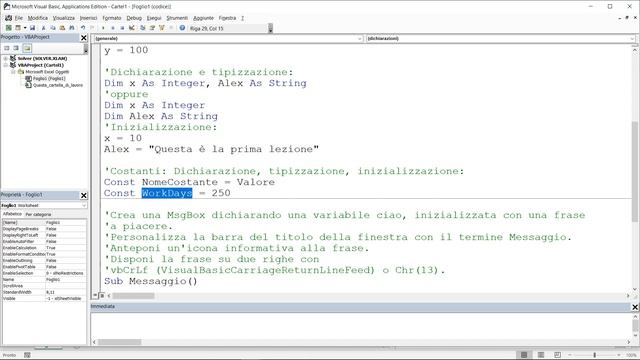Open the Inserisci menu
This screenshot has height=360, width=640.
88,18
